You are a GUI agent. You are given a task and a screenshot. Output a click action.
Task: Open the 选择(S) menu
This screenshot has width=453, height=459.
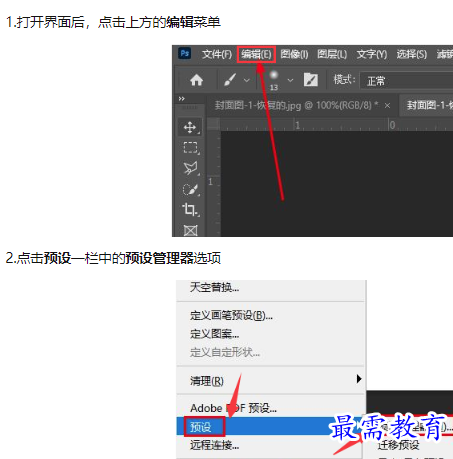[x=411, y=54]
